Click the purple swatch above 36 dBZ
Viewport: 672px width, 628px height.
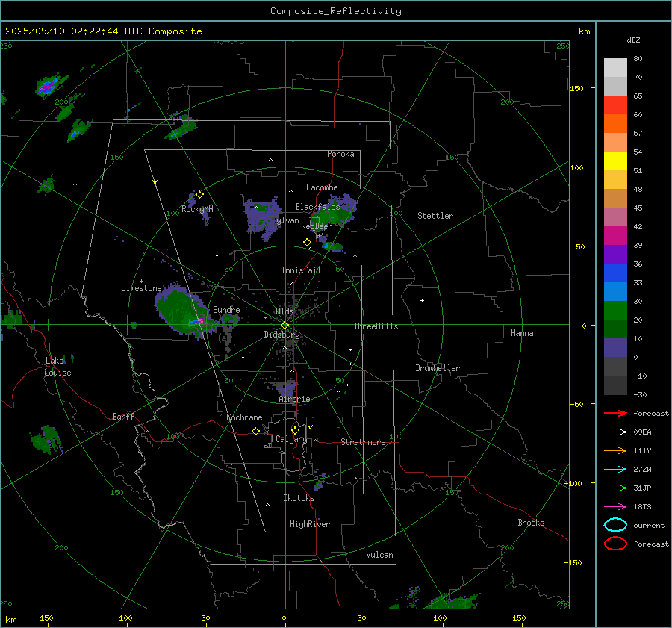point(615,255)
